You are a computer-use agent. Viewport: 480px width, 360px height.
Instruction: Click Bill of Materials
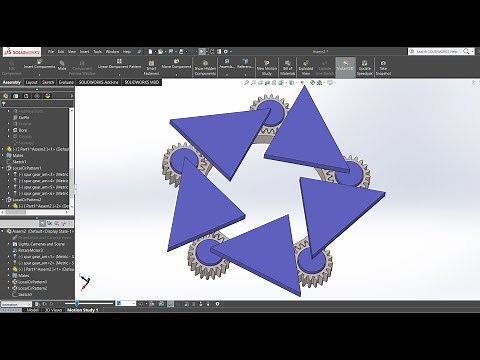point(287,68)
